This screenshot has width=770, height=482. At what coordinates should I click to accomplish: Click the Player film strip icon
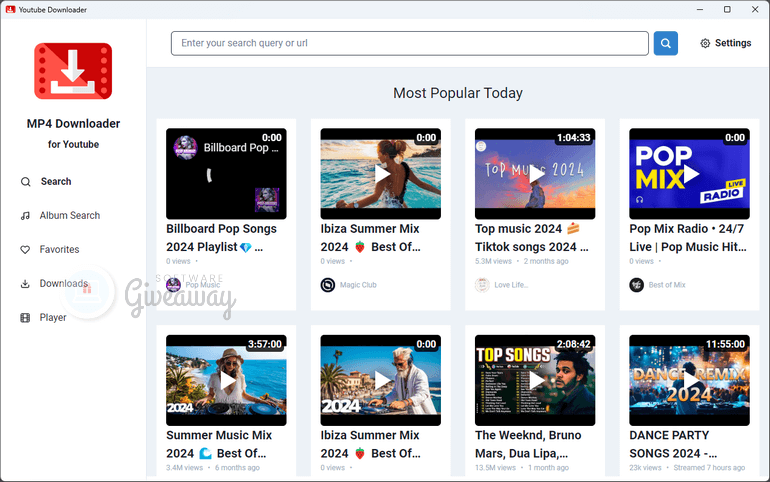[25, 318]
